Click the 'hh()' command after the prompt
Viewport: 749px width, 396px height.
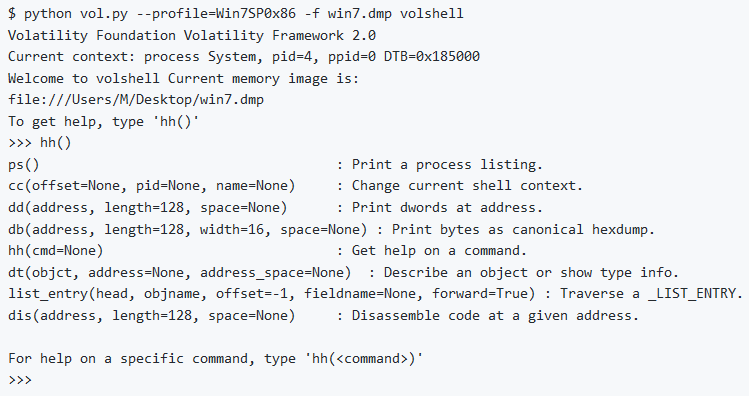[55, 143]
